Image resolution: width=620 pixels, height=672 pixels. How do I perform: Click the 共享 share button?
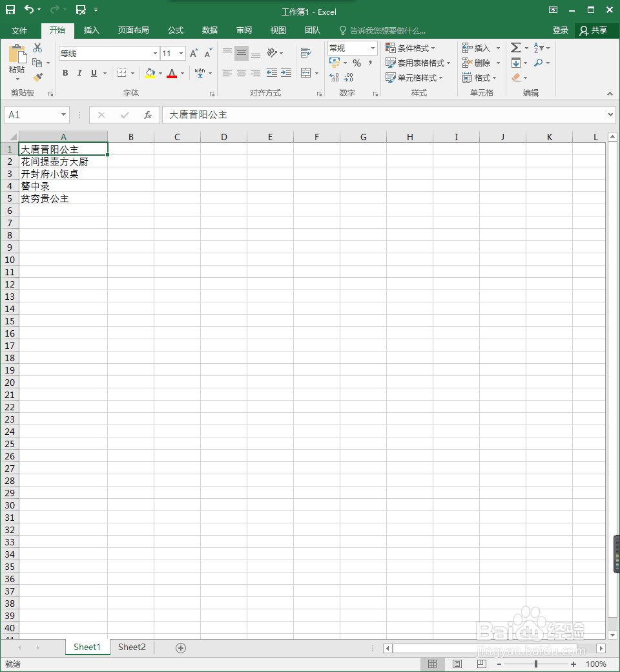click(594, 30)
